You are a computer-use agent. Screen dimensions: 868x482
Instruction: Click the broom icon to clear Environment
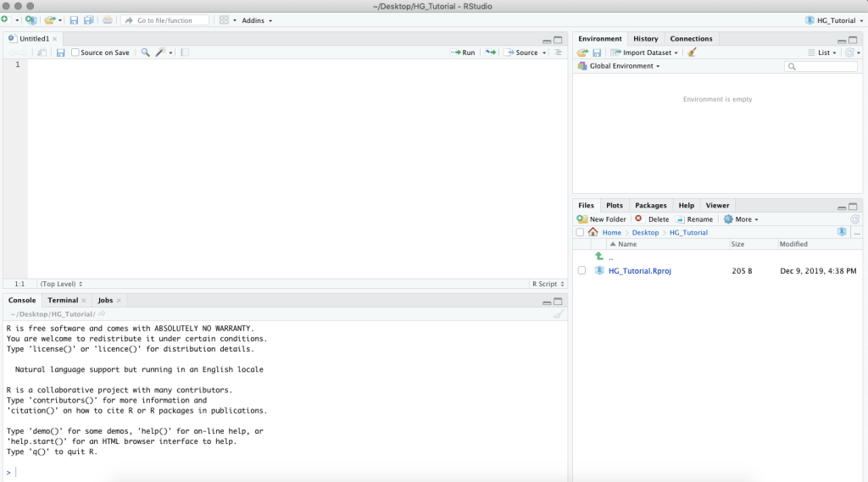coord(693,53)
